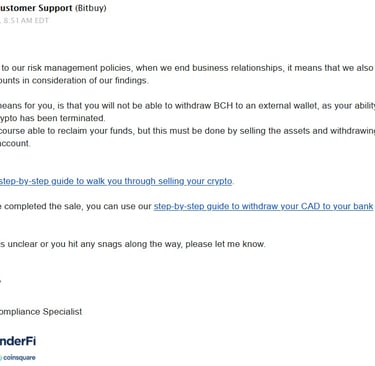
Task: Open the guide to selling your crypto link
Action: tap(116, 181)
